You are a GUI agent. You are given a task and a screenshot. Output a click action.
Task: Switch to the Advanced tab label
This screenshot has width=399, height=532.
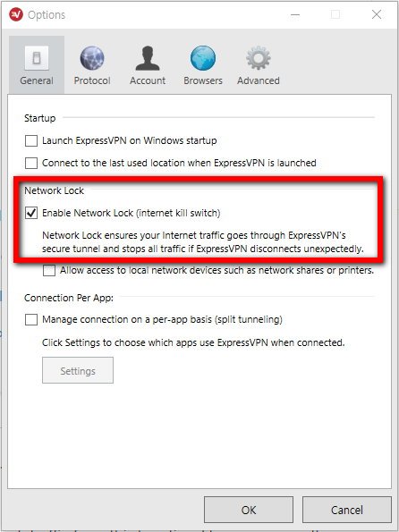[259, 80]
